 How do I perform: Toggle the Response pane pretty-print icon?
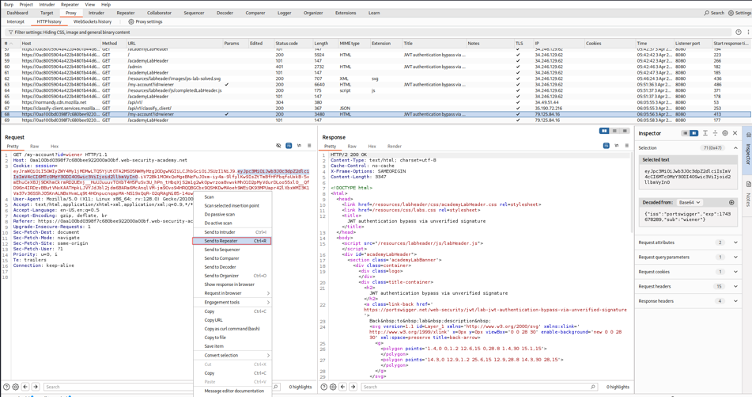coord(606,145)
